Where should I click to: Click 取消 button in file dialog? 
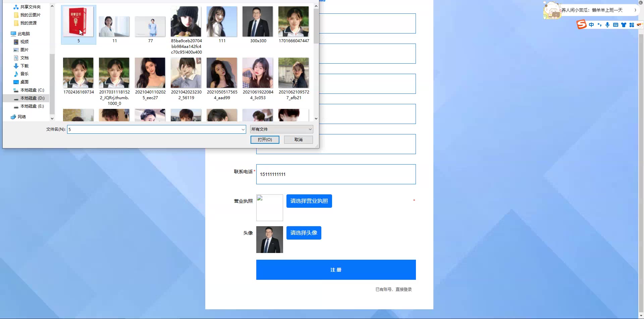point(299,140)
